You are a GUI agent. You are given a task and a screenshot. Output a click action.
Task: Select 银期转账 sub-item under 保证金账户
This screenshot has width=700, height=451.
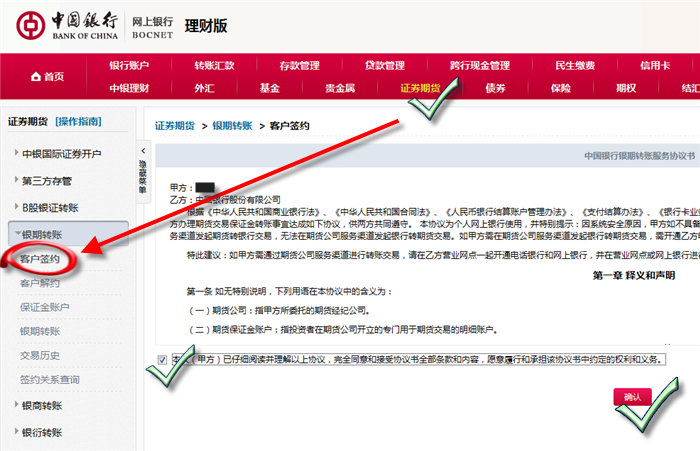coord(40,331)
